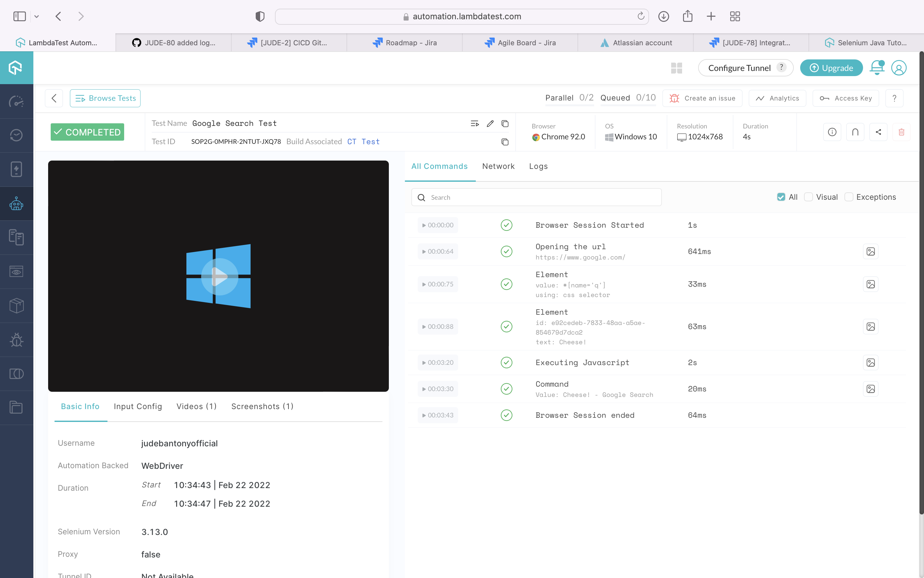Jump to timestamp 00:00:00 Browser Session Started

(438, 225)
